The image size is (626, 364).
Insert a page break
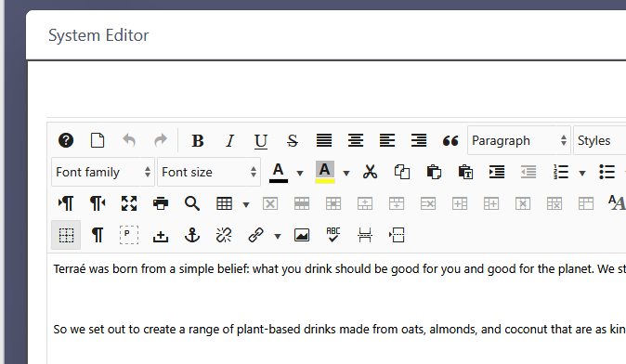pyautogui.click(x=365, y=236)
